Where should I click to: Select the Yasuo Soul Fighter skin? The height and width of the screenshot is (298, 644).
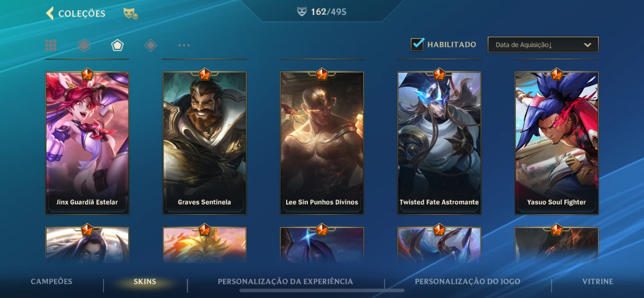click(x=557, y=143)
